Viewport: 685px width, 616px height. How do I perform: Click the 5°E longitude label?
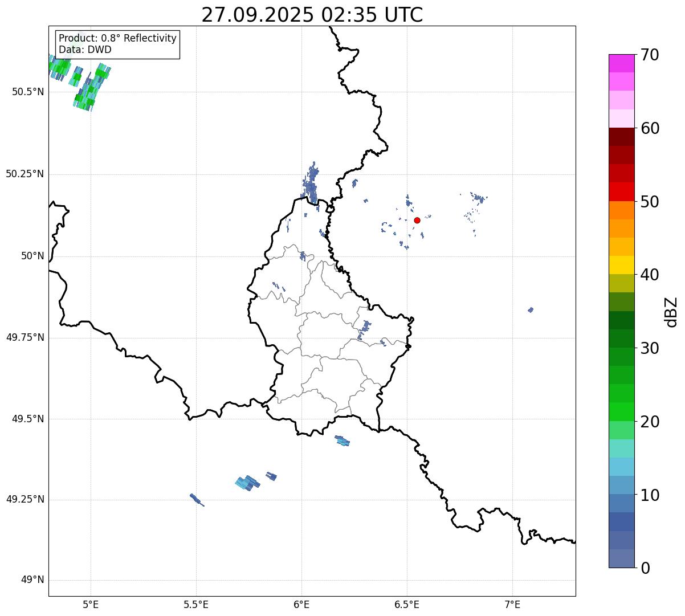[x=91, y=604]
